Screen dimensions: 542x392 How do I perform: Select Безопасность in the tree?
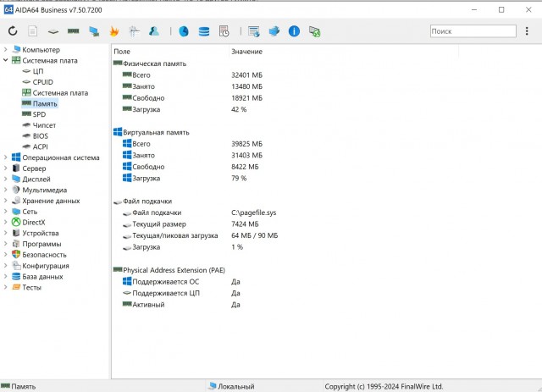44,255
